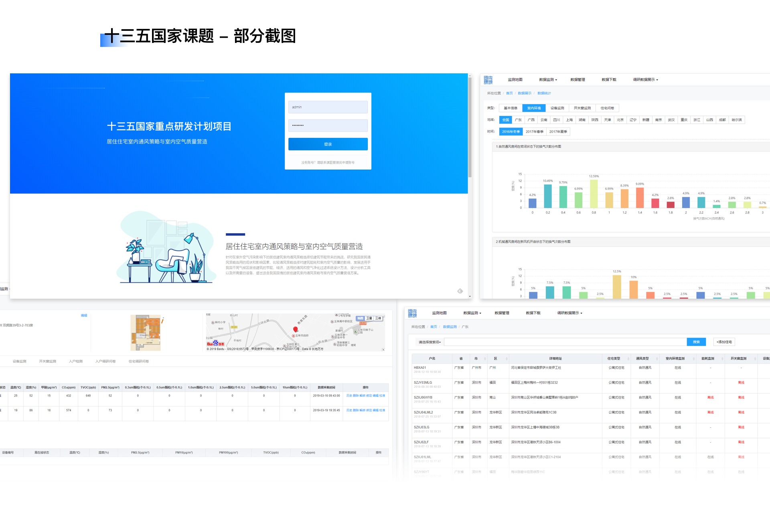Click the scroll-down arrow of login page scrollbar

(470, 296)
